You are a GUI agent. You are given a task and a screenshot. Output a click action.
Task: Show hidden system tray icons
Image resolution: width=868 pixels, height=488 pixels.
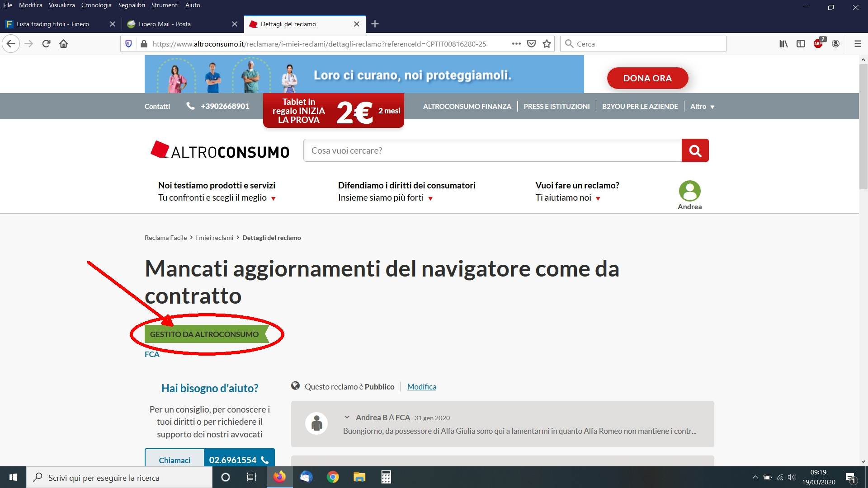755,477
